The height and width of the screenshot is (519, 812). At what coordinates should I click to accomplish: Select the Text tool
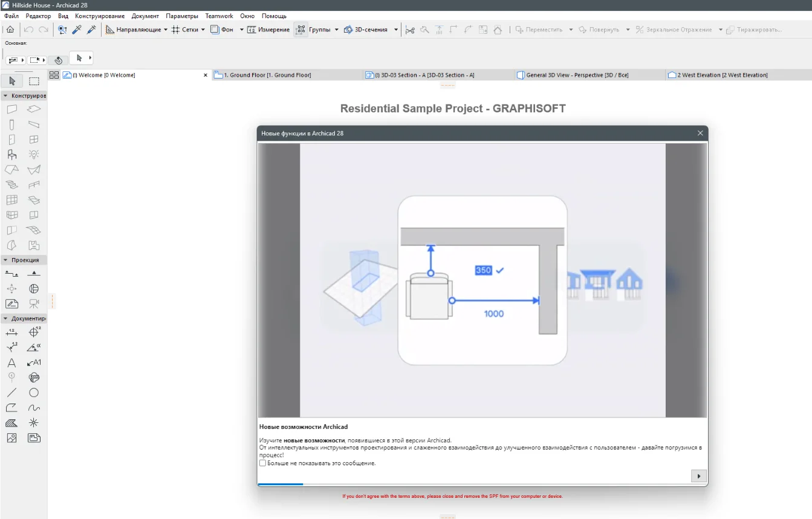pyautogui.click(x=11, y=363)
